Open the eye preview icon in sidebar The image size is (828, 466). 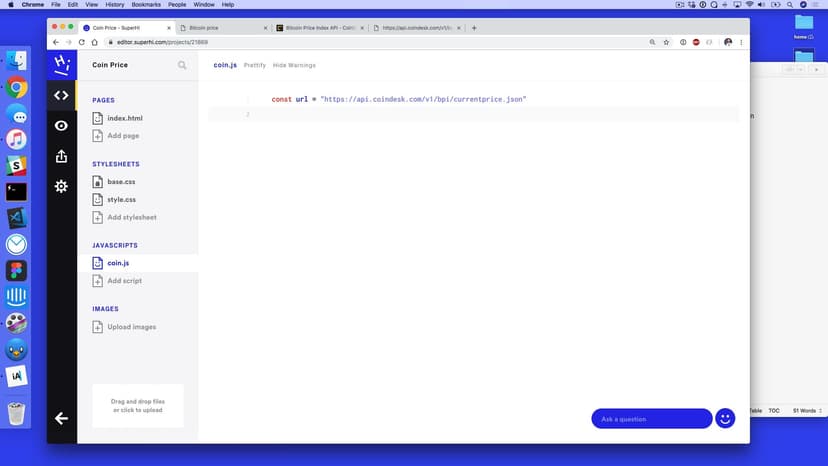click(61, 126)
